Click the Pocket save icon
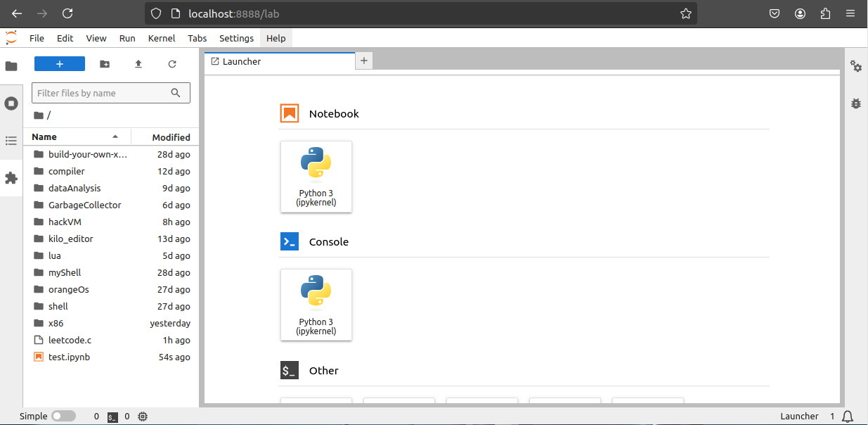 (x=775, y=13)
